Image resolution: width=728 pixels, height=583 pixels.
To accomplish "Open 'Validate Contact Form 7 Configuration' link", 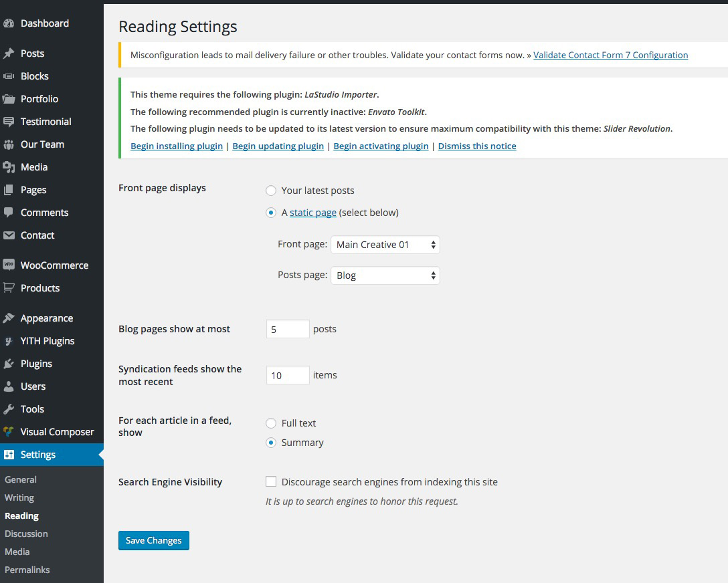I will 610,55.
